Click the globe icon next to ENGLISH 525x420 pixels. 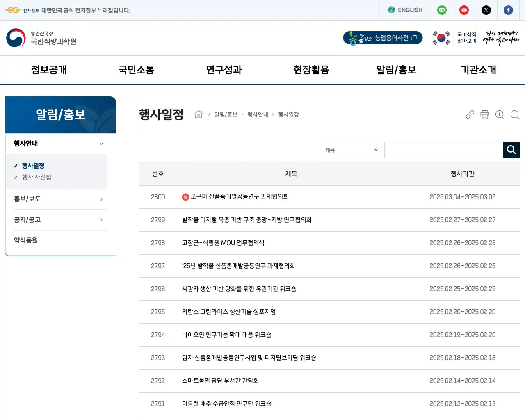click(392, 10)
